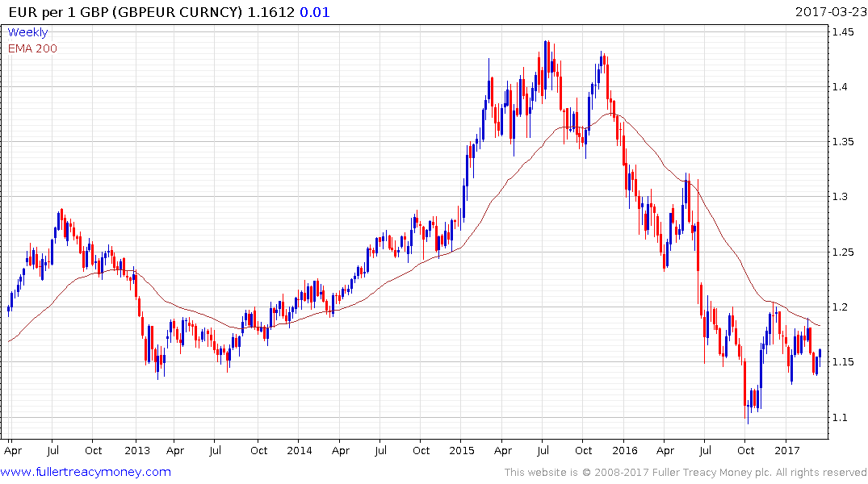The image size is (868, 484).
Task: Click the 2013 year axis label
Action: 137,450
